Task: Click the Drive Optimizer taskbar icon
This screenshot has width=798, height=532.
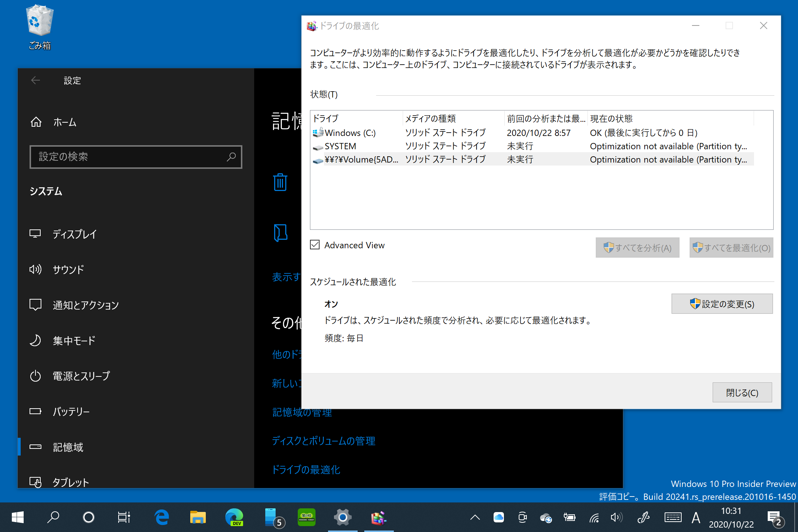Action: click(x=379, y=517)
